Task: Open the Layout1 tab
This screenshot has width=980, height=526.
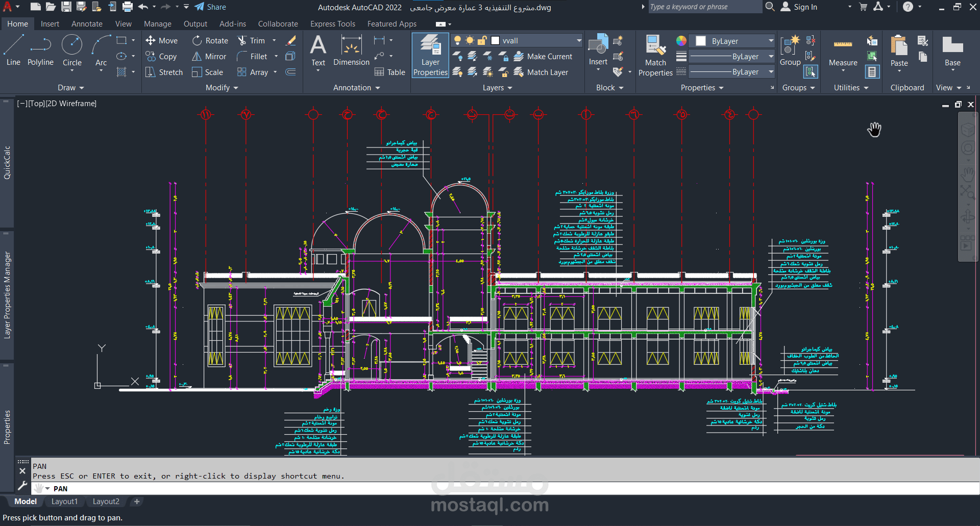Action: (x=64, y=502)
